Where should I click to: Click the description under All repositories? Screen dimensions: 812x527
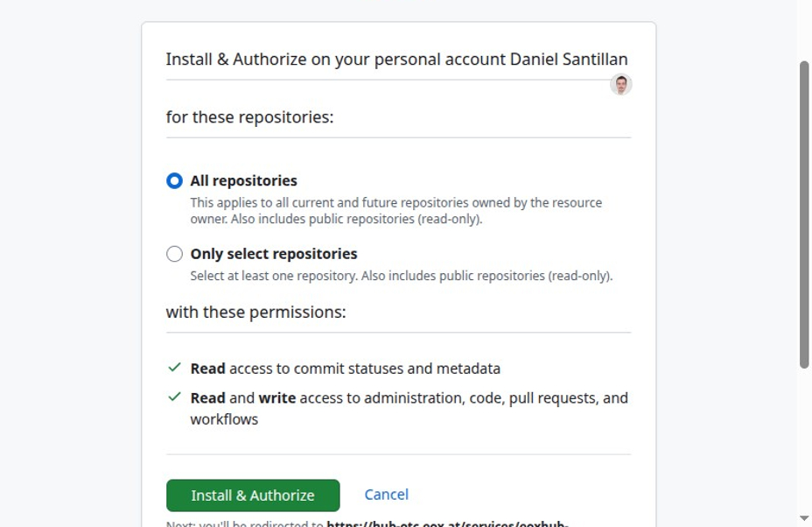click(x=395, y=211)
